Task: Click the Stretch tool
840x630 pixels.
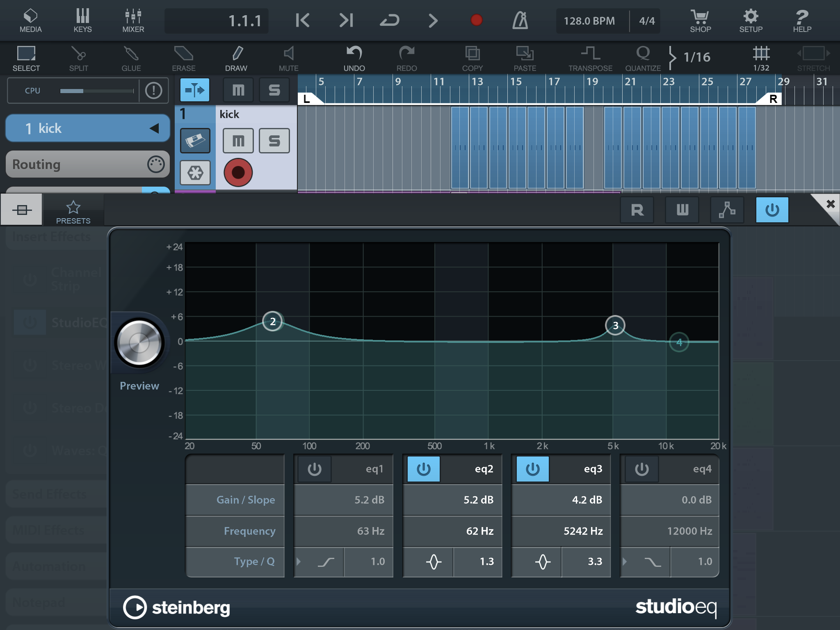Action: click(x=814, y=58)
